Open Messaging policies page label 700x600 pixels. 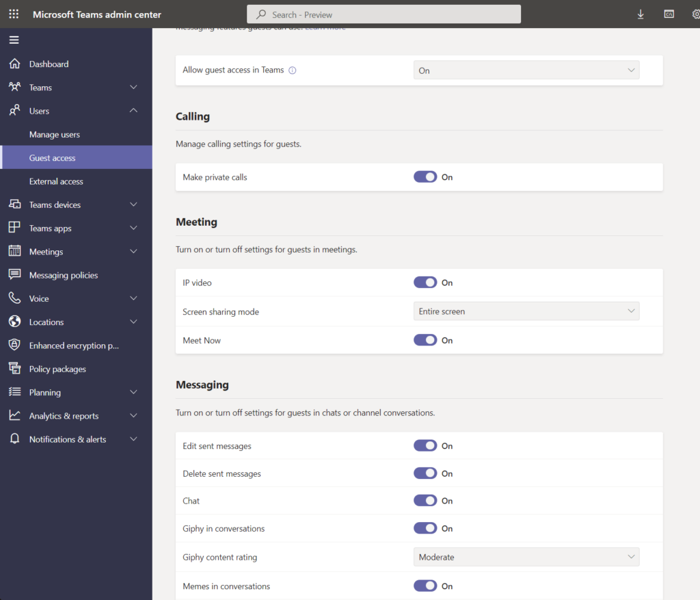[x=64, y=275]
